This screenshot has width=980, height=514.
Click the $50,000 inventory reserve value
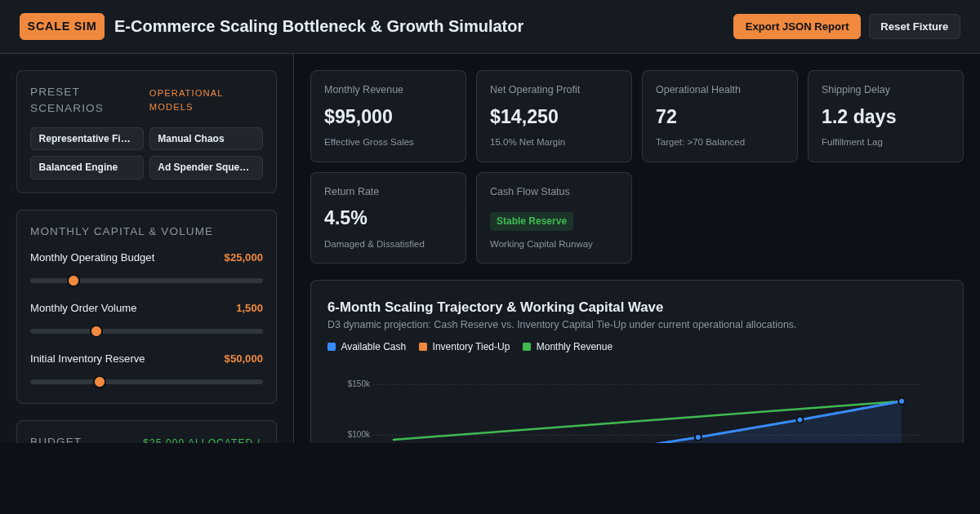(243, 359)
